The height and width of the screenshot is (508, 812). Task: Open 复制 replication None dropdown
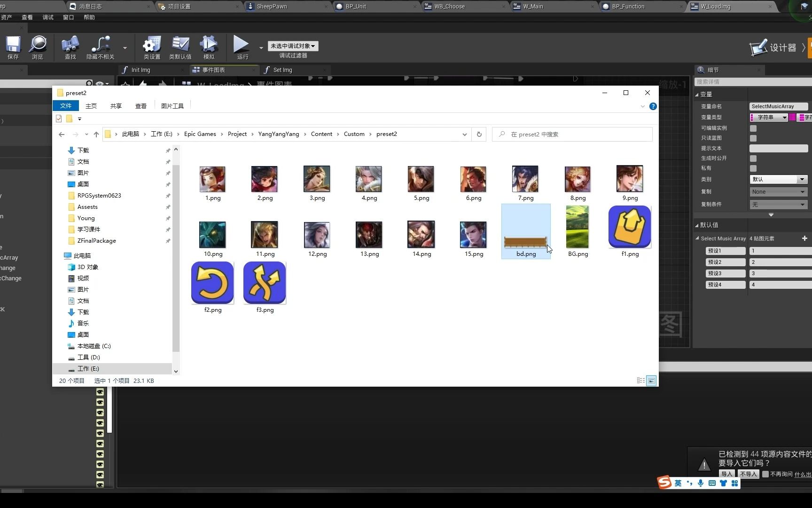pos(779,192)
